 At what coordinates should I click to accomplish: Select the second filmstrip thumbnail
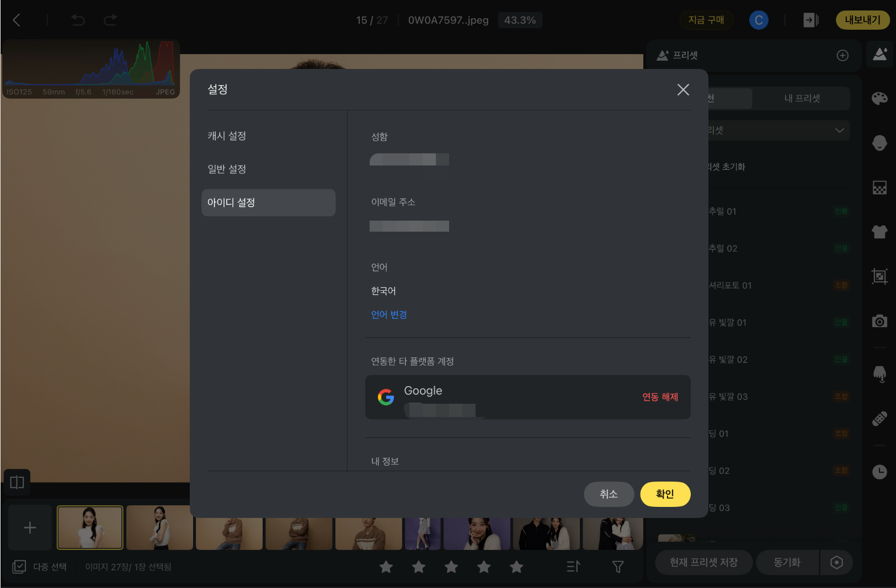point(159,528)
